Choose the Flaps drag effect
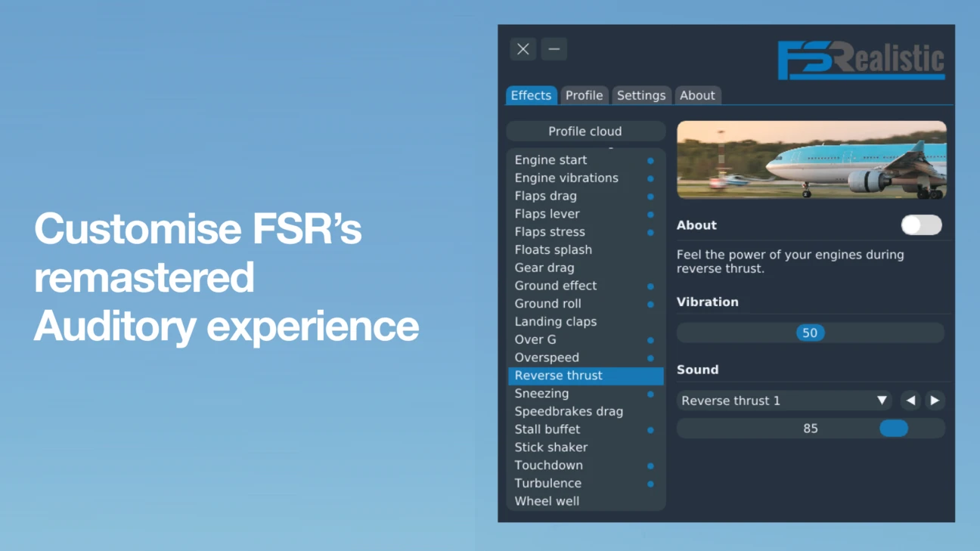Viewport: 980px width, 551px height. [x=585, y=197]
